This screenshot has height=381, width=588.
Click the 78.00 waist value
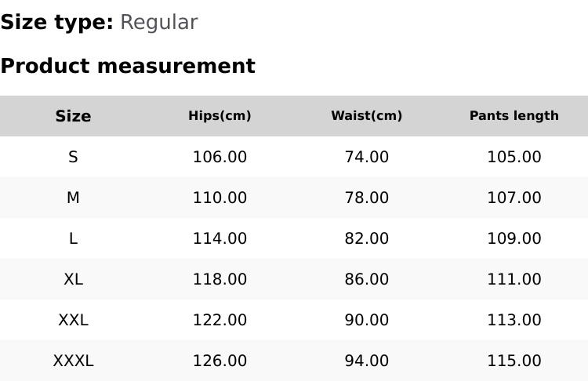366,198
